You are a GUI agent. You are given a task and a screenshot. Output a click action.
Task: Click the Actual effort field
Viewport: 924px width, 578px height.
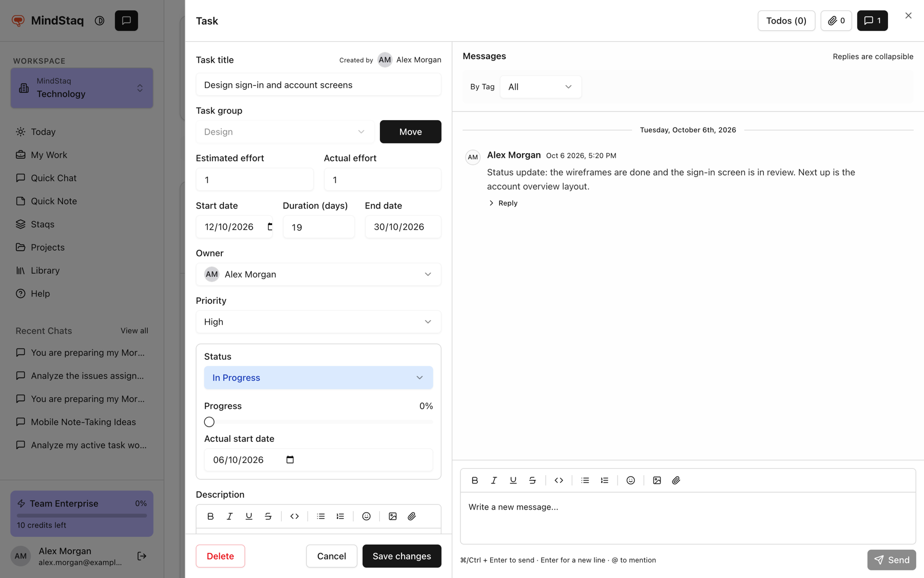(382, 179)
